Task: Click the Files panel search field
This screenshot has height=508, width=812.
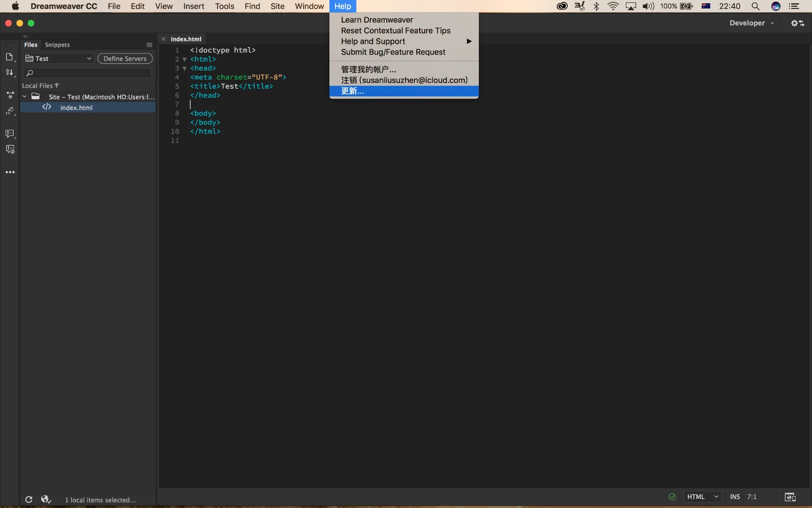Action: coord(88,73)
